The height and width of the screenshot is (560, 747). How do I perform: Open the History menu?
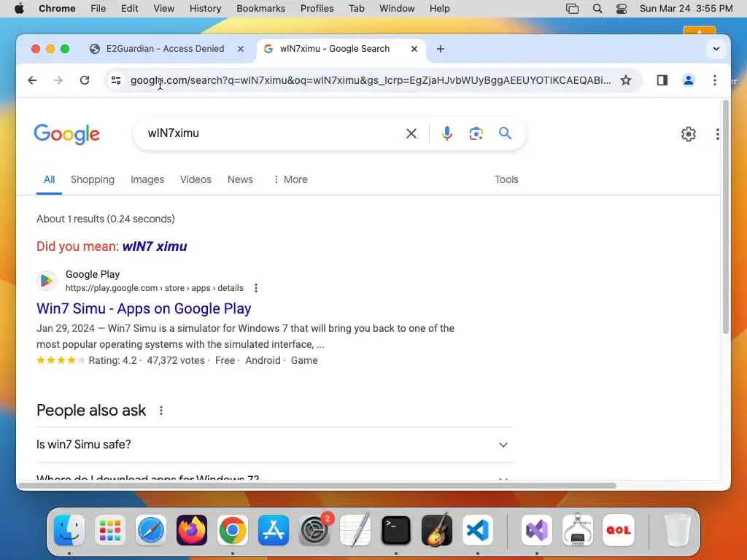[205, 9]
